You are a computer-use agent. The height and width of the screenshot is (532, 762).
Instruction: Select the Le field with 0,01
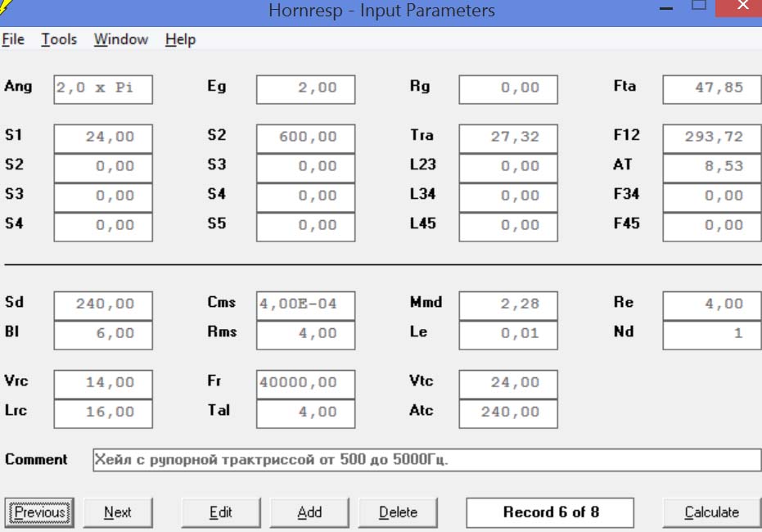click(508, 336)
